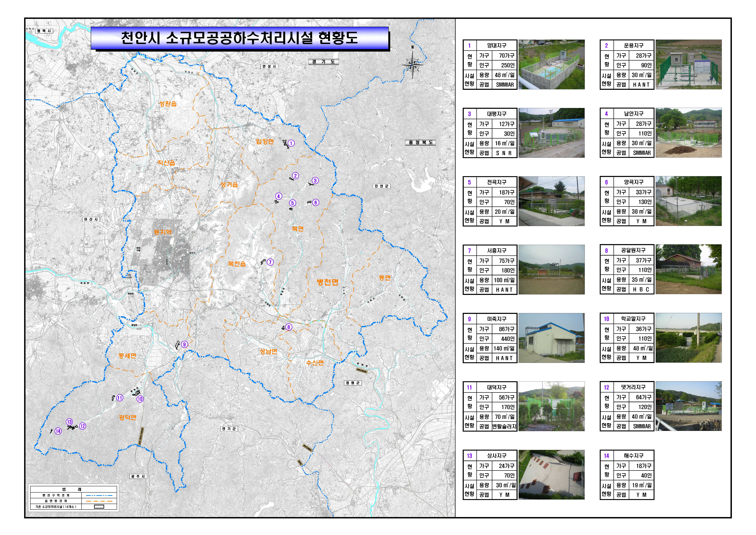Click the rectangle symbol in the legend
The image size is (756, 535).
(x=99, y=507)
